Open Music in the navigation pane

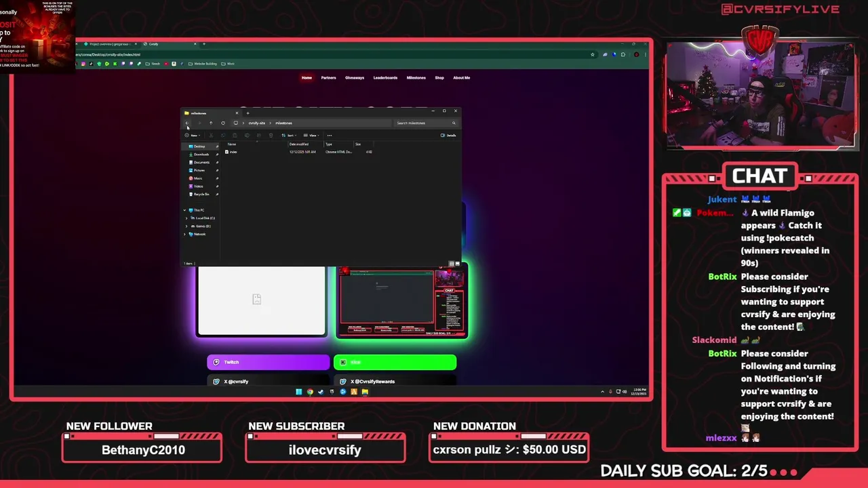coord(198,178)
